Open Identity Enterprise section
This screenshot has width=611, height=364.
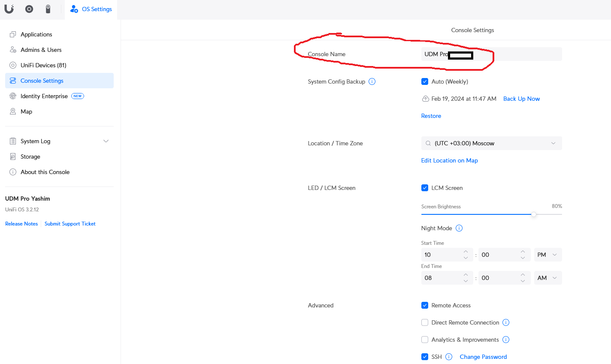coord(59,96)
